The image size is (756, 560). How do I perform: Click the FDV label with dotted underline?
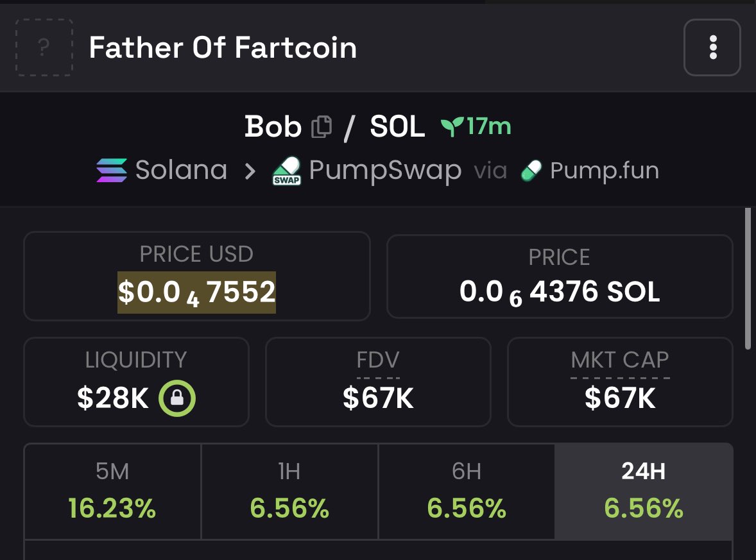click(378, 360)
